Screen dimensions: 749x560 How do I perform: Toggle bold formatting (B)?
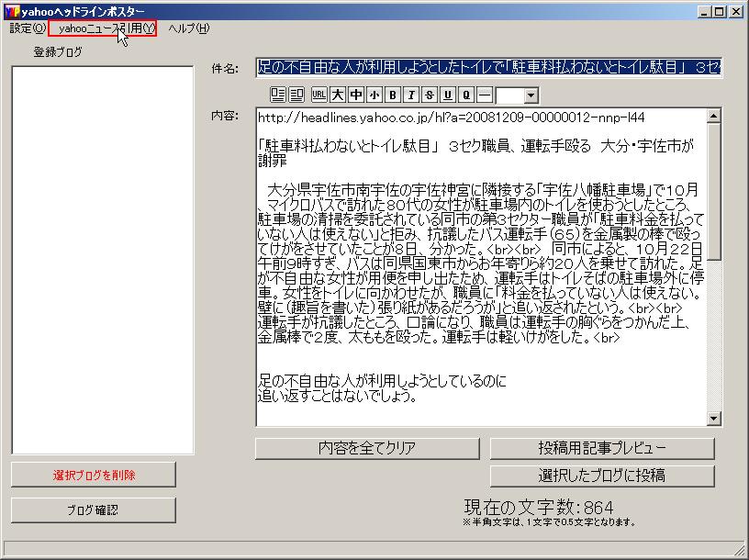coord(393,95)
